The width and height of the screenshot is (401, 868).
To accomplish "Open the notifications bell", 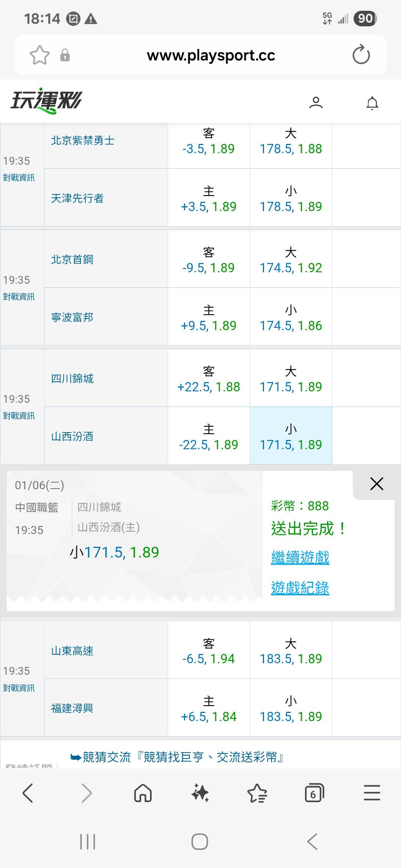I will (372, 103).
